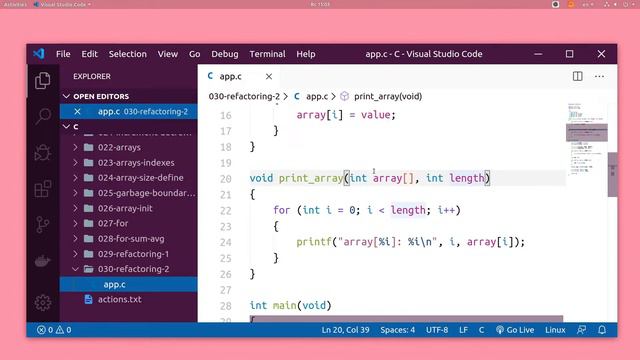The width and height of the screenshot is (640, 360).
Task: Collapse the 030-refactoring-2 folder
Action: coord(128,269)
